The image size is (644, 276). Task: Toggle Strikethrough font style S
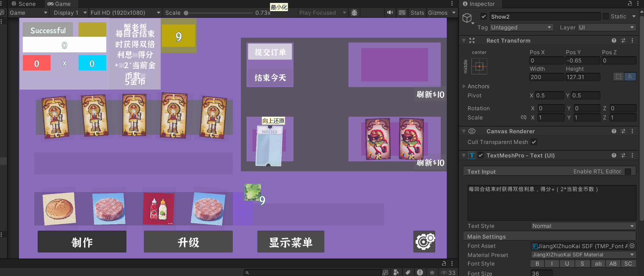point(582,263)
